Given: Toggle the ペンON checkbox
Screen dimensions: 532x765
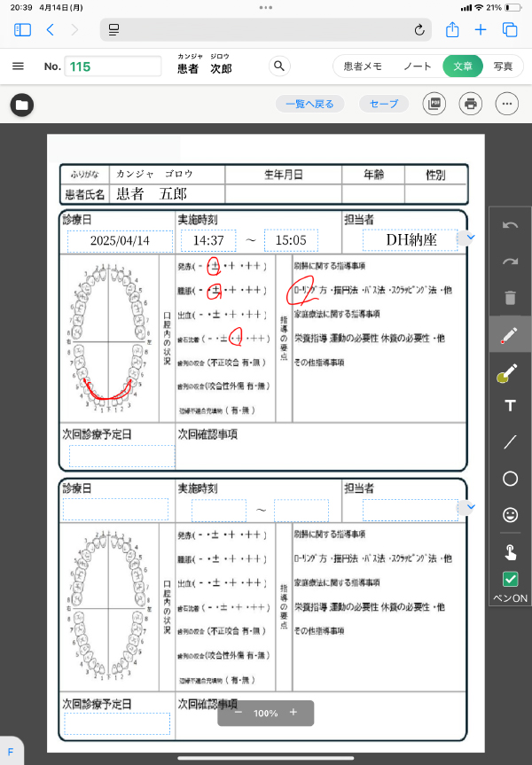Looking at the screenshot, I should tap(510, 579).
